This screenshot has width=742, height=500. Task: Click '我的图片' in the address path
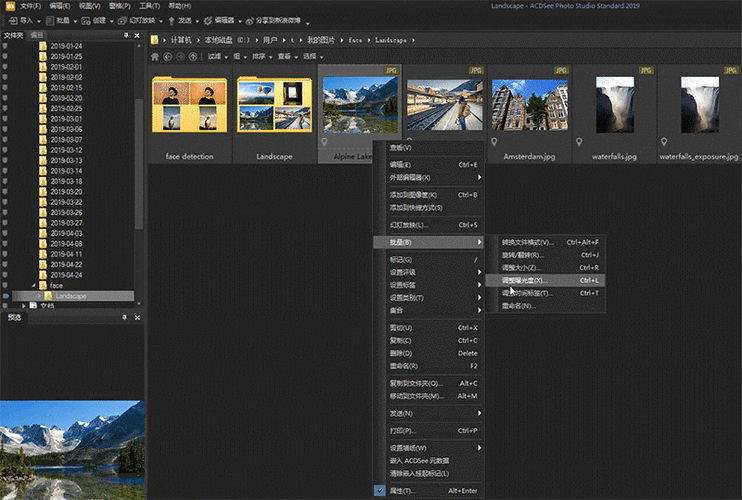[x=321, y=40]
